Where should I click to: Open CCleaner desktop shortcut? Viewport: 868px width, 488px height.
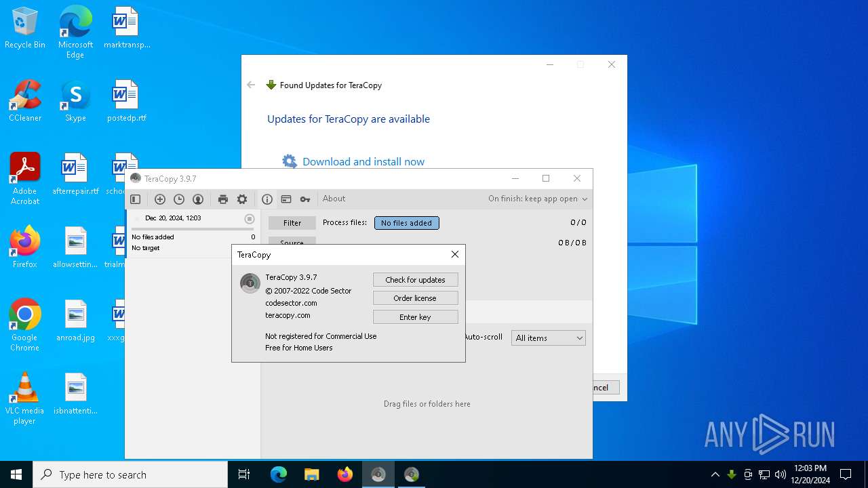25,101
